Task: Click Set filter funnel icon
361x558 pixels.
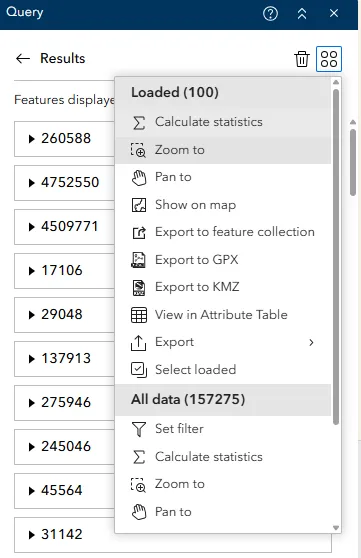Action: 139,429
